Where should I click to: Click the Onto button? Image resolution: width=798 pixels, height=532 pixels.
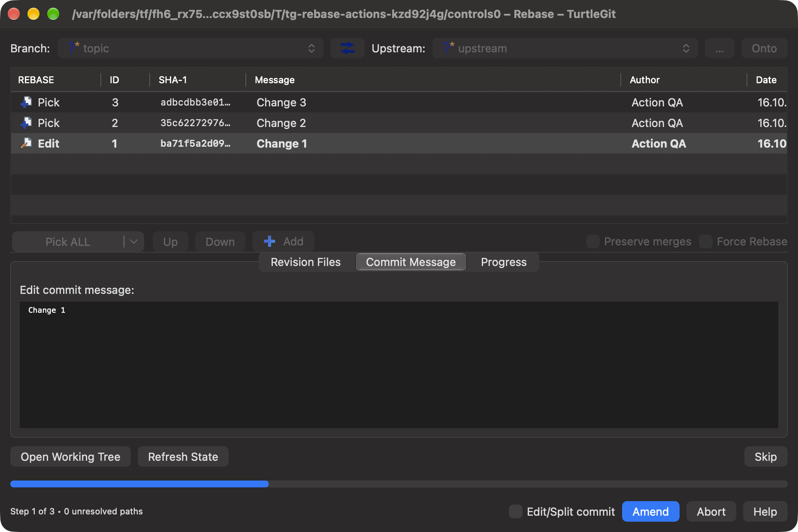[x=764, y=48]
